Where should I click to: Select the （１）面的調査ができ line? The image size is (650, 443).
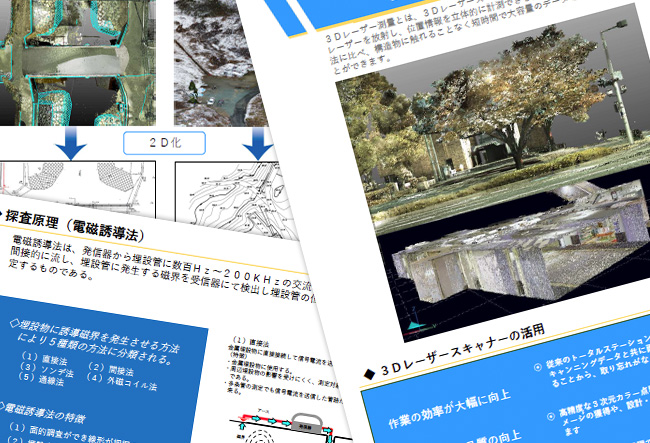(70, 433)
